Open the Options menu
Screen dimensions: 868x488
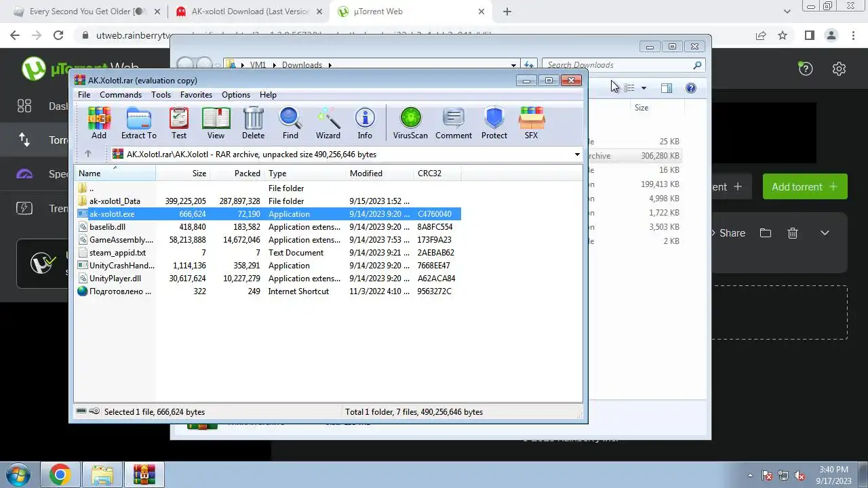click(236, 95)
